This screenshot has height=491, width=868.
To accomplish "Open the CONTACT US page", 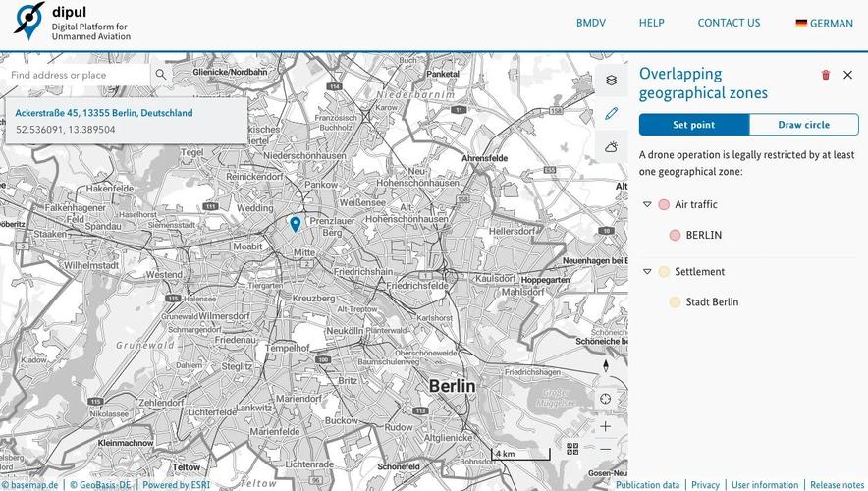I will pos(729,23).
